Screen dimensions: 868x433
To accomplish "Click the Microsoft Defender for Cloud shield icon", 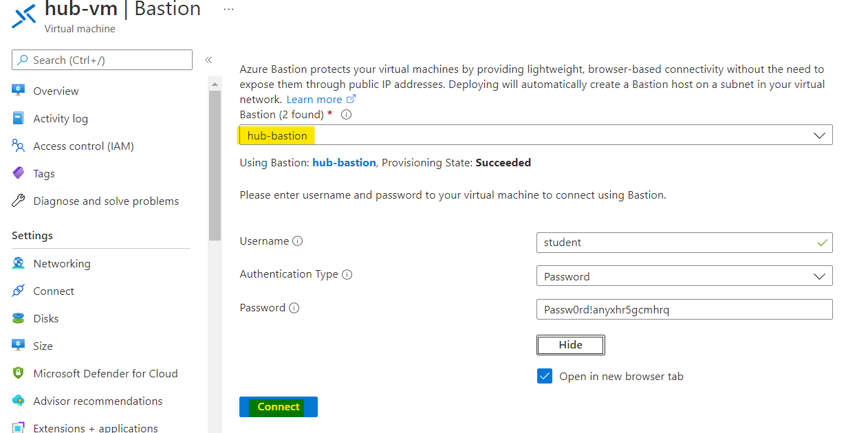I will tap(19, 373).
